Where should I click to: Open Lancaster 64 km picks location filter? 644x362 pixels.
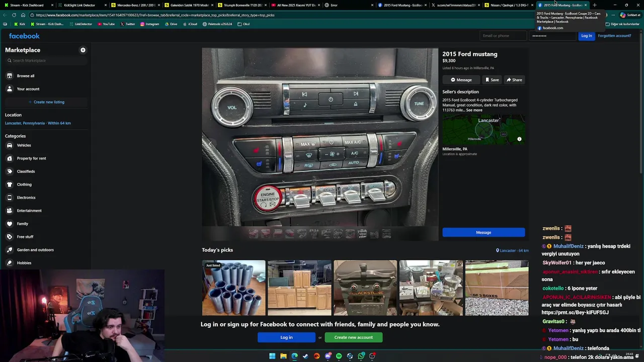pyautogui.click(x=512, y=250)
